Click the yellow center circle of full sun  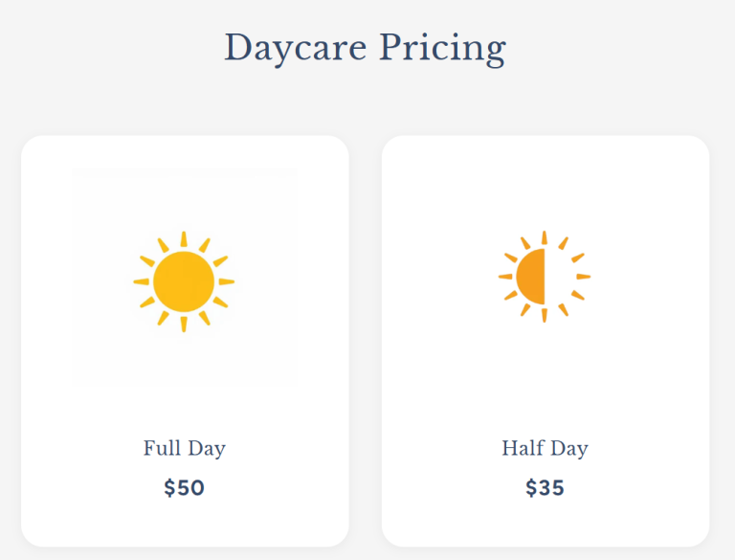click(x=184, y=282)
